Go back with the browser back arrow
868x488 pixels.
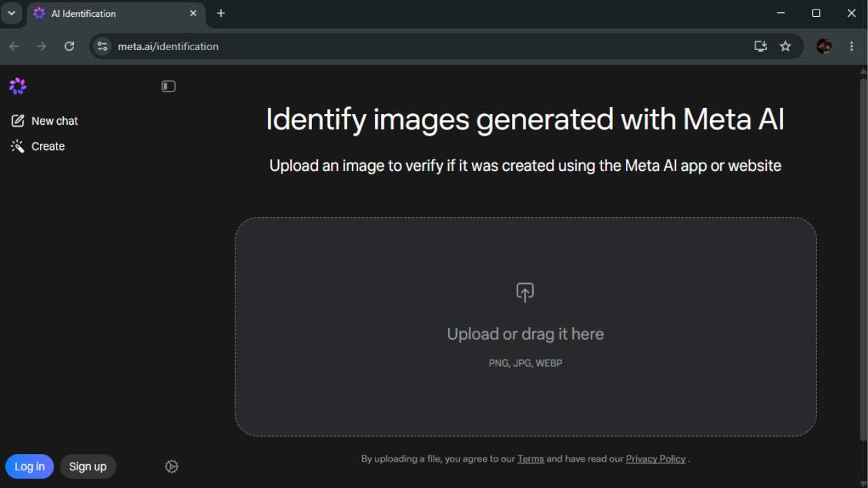click(14, 46)
